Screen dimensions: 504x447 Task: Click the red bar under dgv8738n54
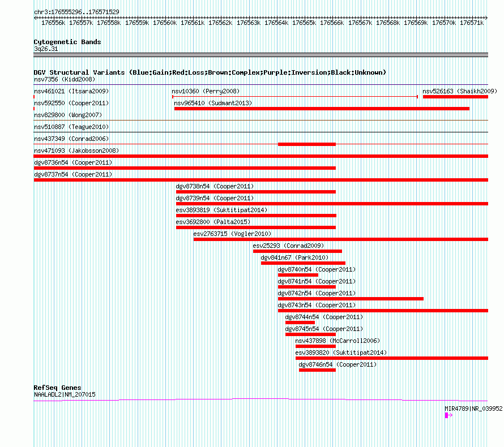point(256,192)
